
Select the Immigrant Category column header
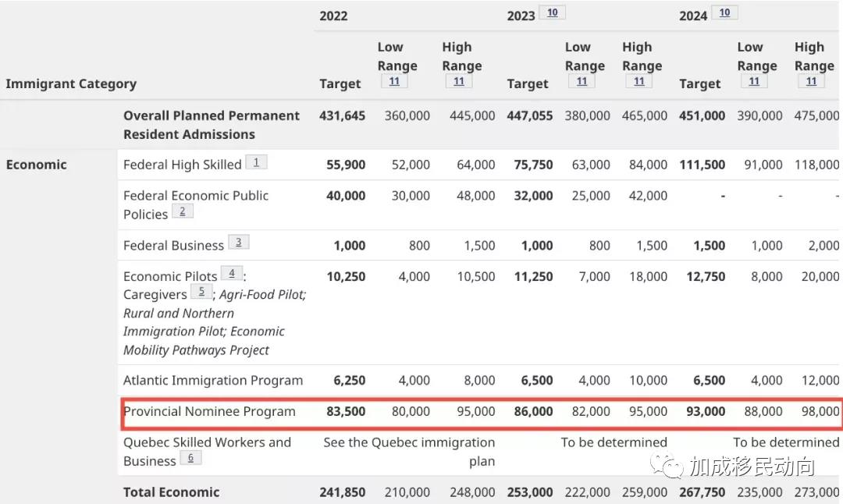71,83
